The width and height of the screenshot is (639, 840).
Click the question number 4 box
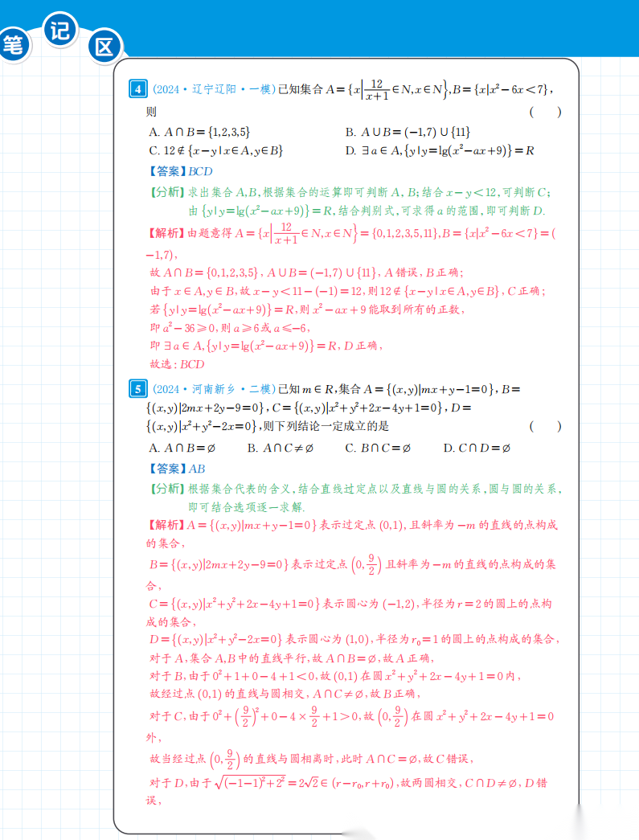point(138,89)
